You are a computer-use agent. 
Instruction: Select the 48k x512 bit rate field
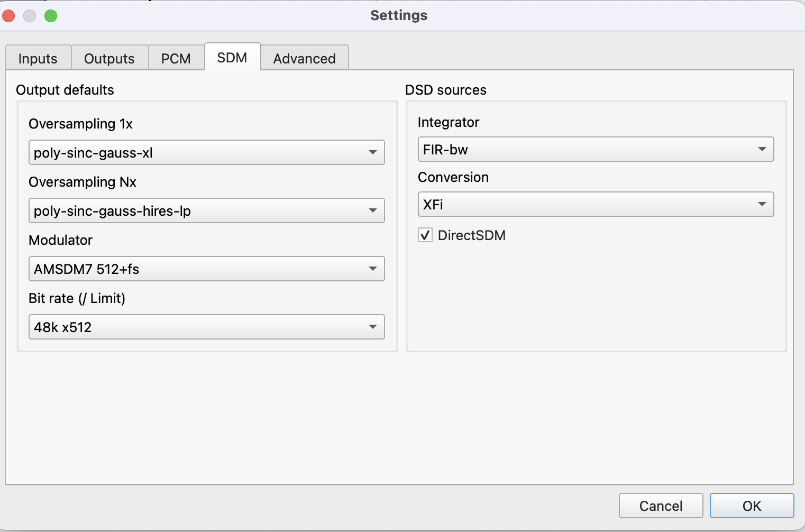point(196,327)
